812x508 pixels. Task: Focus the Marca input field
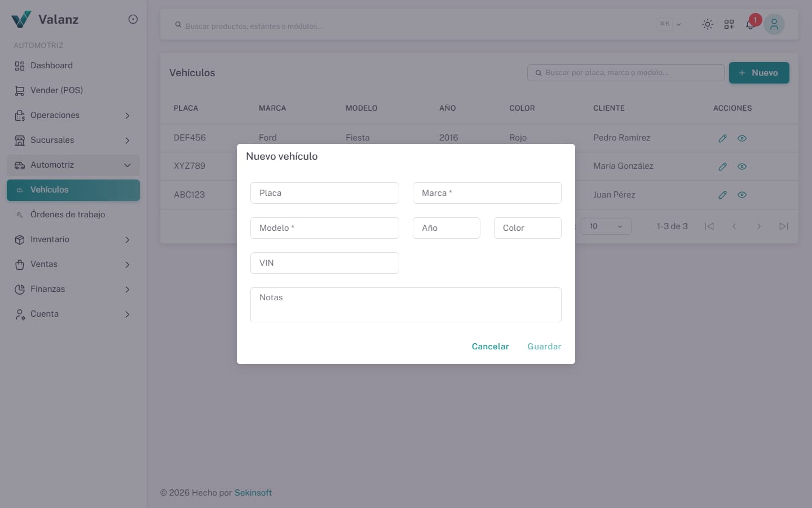point(487,193)
